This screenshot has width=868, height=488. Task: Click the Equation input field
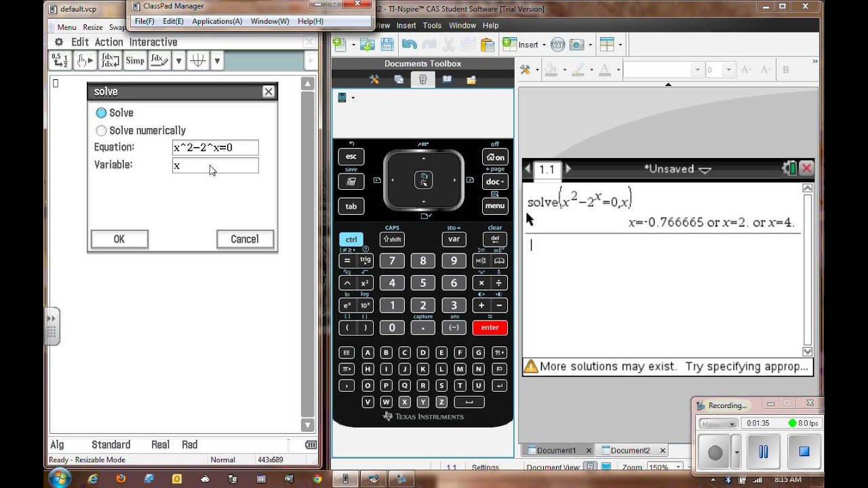tap(215, 148)
